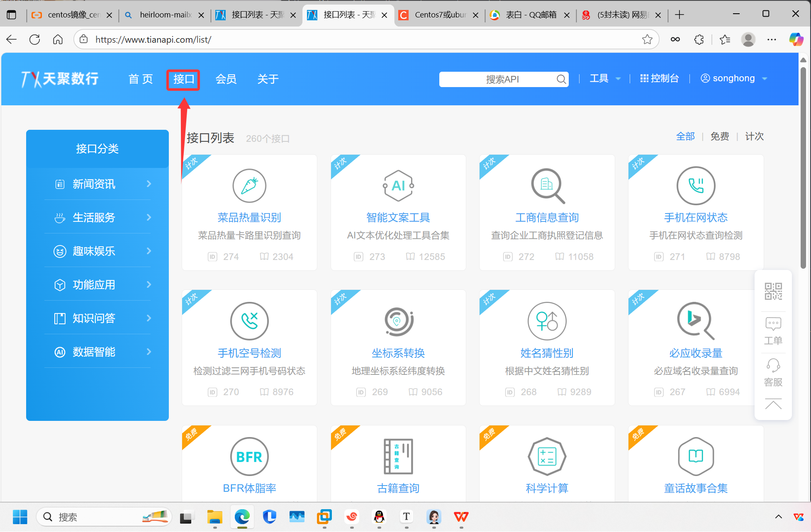The height and width of the screenshot is (532, 811).
Task: Open the songhong account dropdown
Action: pos(733,78)
